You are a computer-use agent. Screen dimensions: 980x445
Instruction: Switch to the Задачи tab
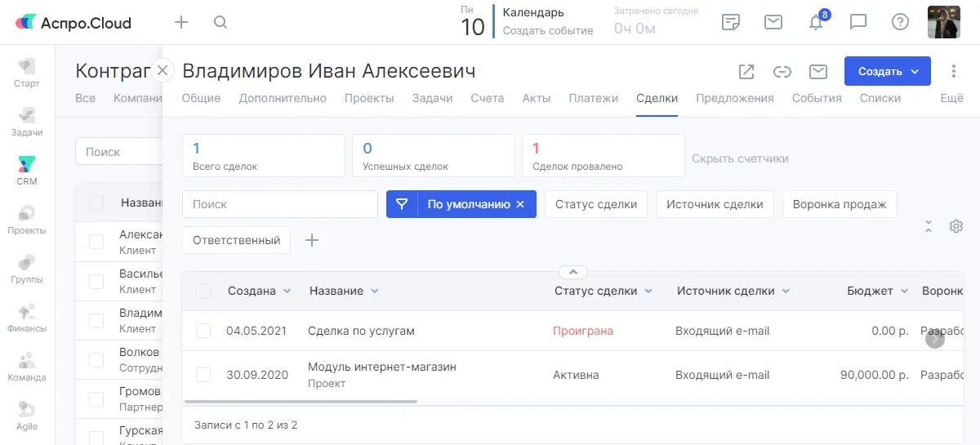(x=432, y=98)
